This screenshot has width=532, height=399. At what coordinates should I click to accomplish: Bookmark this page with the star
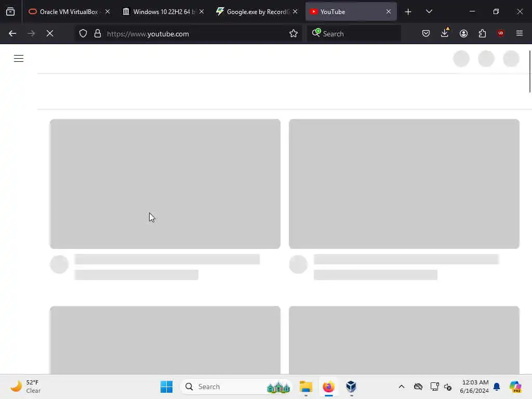pyautogui.click(x=294, y=34)
